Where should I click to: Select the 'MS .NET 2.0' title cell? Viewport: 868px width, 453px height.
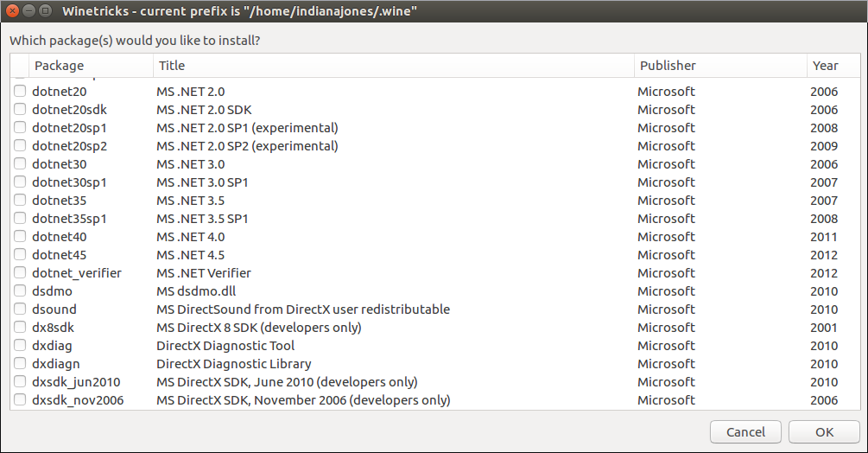[190, 92]
